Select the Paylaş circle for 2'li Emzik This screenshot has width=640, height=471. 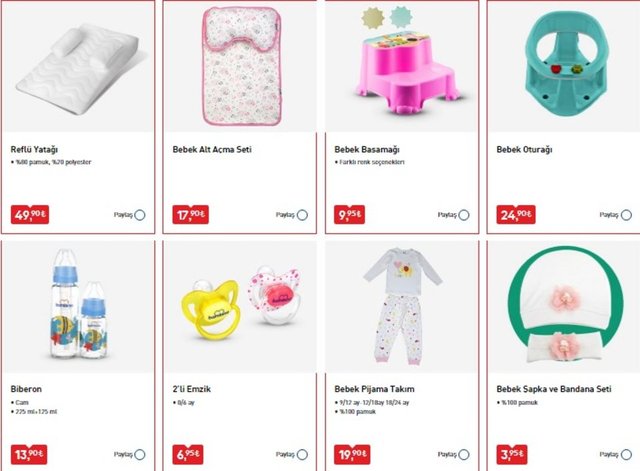302,454
